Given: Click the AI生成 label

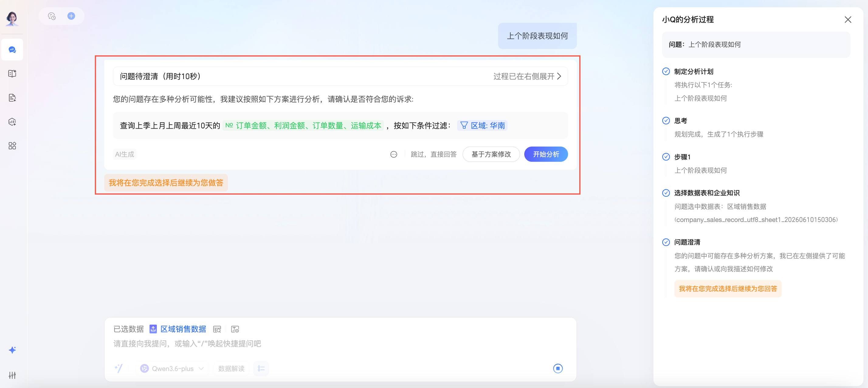Looking at the screenshot, I should tap(124, 154).
